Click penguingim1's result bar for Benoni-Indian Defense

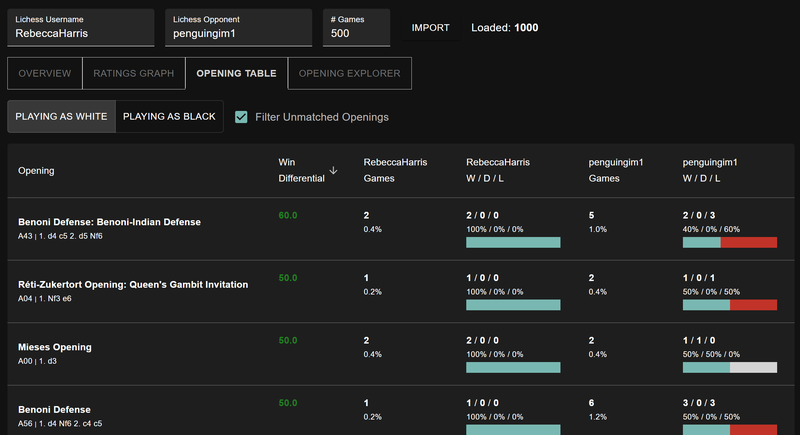[729, 242]
